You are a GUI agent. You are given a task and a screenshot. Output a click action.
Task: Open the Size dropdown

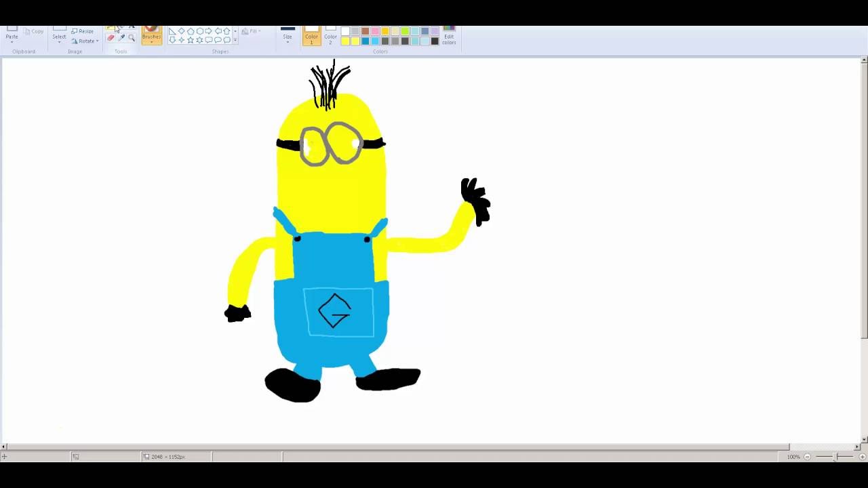tap(288, 37)
